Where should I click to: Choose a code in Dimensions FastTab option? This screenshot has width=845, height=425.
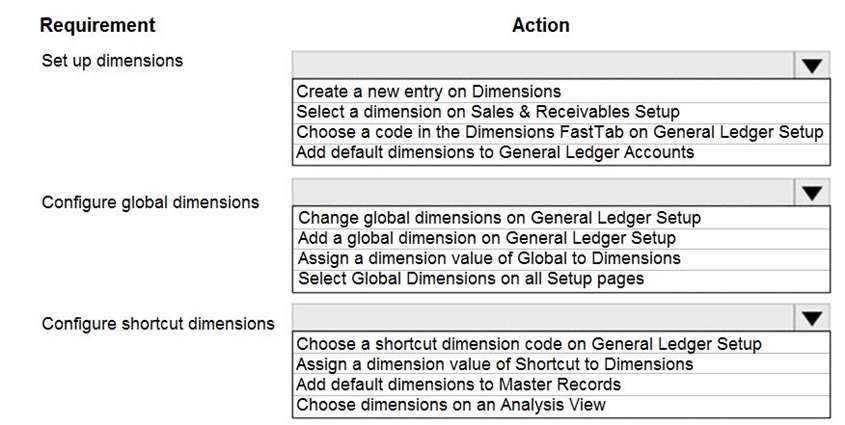click(561, 132)
